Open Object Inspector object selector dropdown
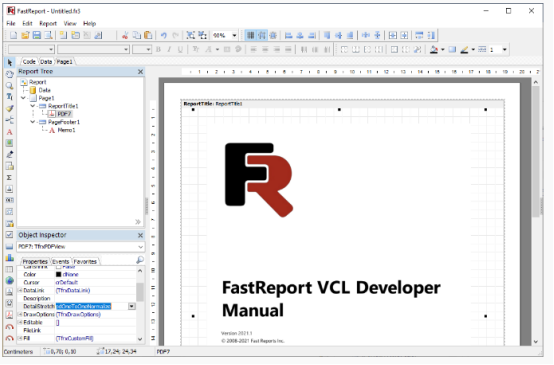This screenshot has width=554, height=365. click(140, 247)
